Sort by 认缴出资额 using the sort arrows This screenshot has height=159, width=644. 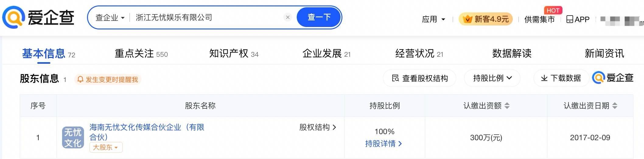point(507,106)
